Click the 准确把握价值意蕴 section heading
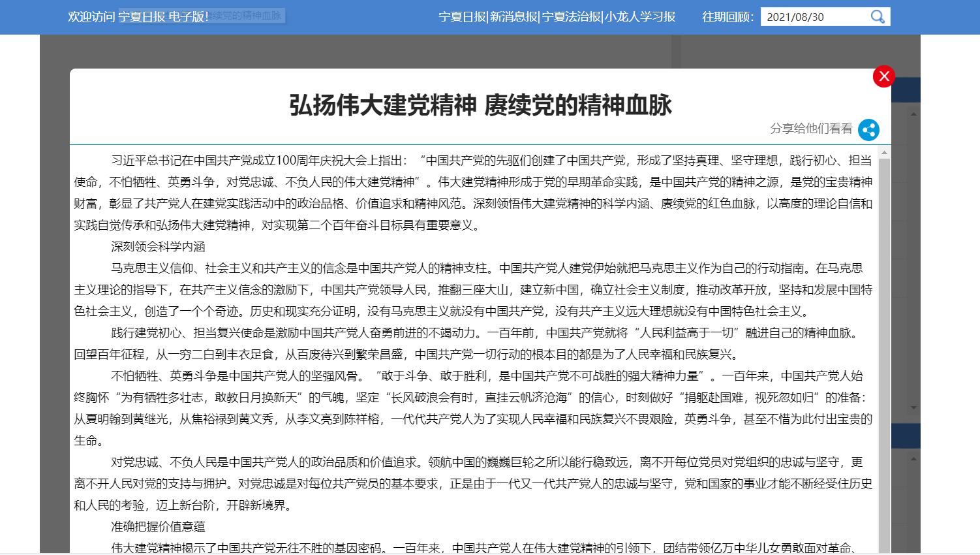 (x=158, y=527)
